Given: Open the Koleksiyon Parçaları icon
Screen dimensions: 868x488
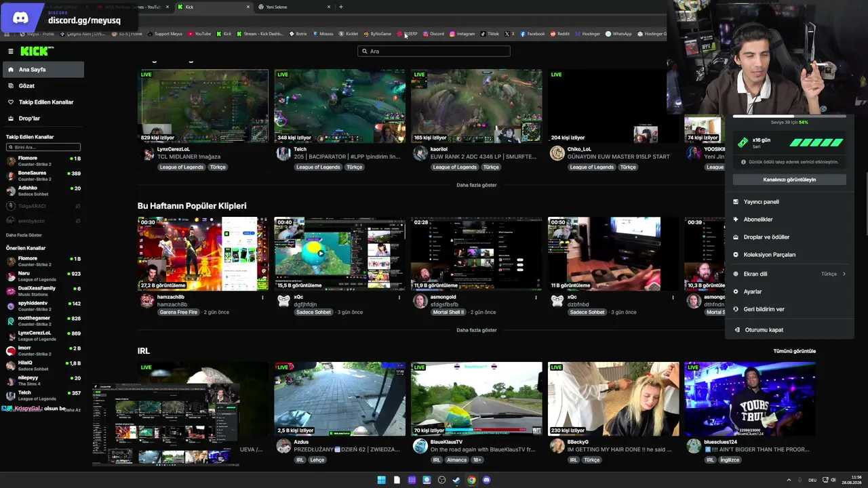Looking at the screenshot, I should click(x=736, y=254).
